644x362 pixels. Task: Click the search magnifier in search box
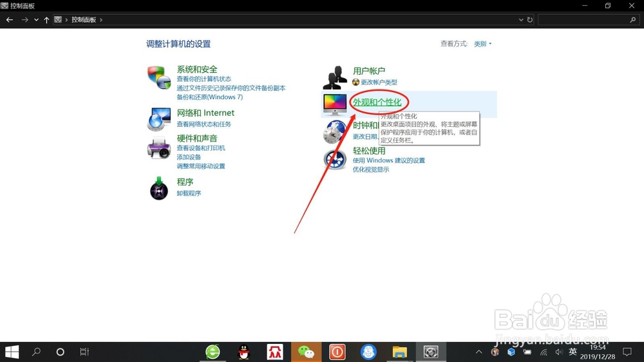(x=632, y=20)
